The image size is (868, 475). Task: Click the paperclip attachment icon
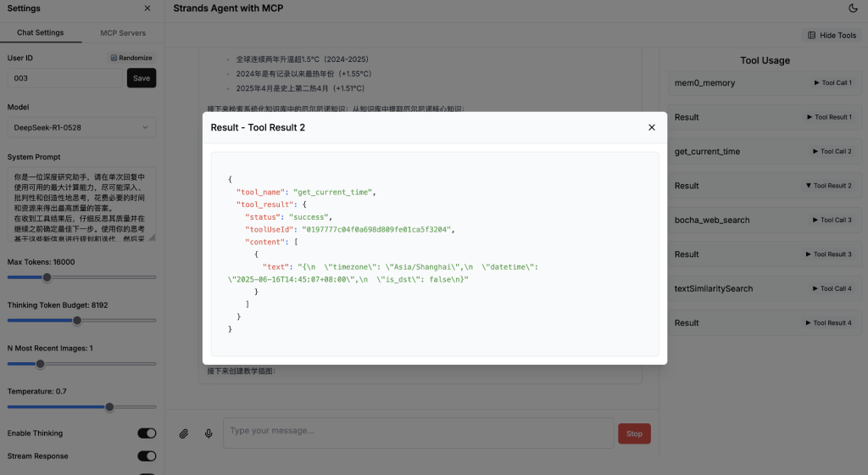[x=184, y=433]
